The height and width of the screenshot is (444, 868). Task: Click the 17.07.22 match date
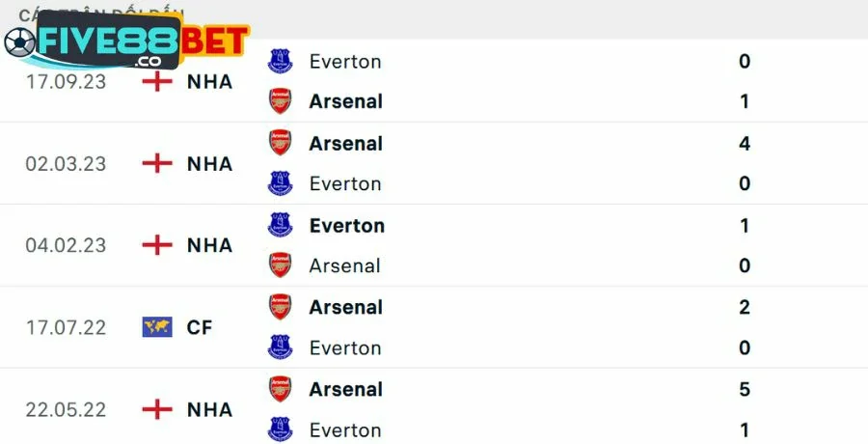(x=66, y=327)
